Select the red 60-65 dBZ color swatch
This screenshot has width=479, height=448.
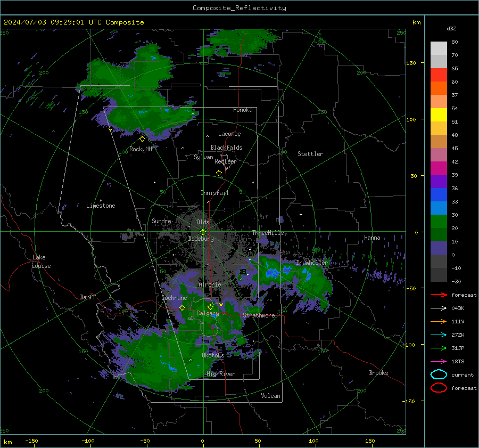click(439, 75)
